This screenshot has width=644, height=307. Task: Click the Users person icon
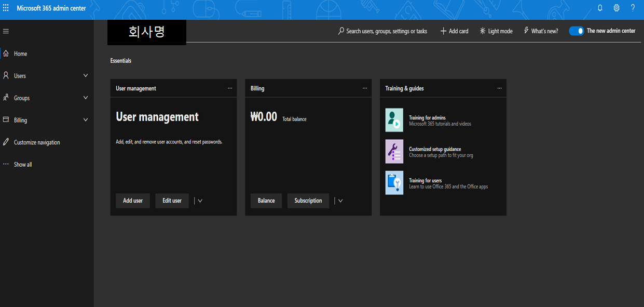pyautogui.click(x=6, y=75)
